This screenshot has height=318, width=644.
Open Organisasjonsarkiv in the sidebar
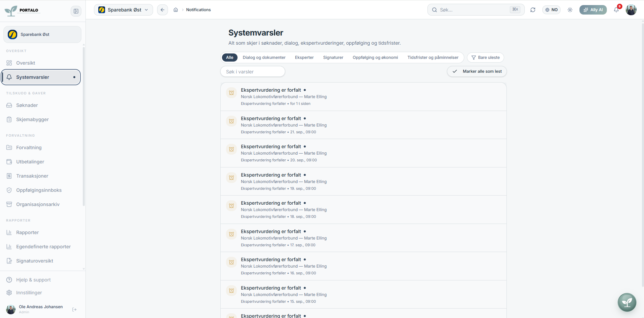[41, 204]
